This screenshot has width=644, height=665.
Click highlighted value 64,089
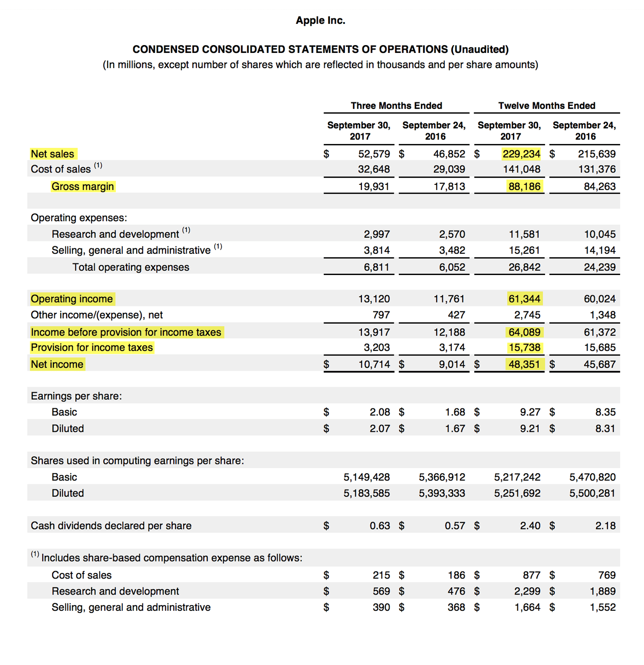(x=524, y=332)
